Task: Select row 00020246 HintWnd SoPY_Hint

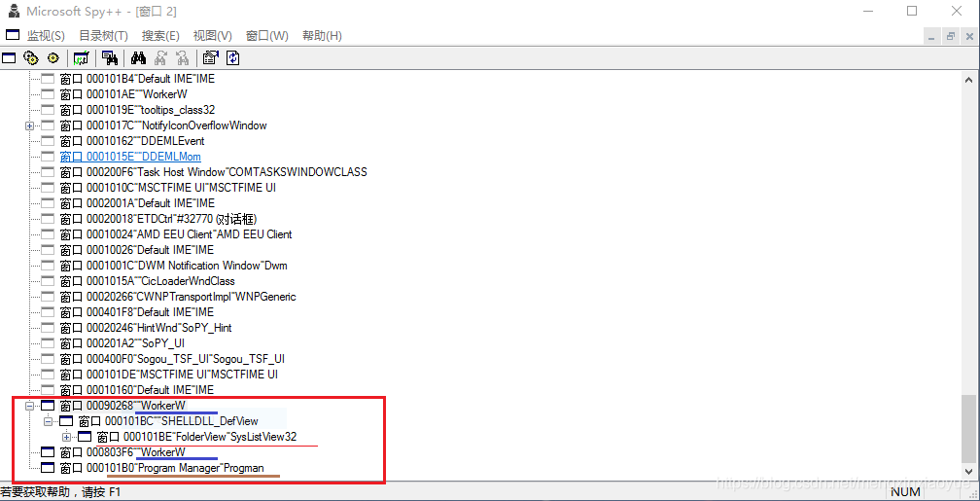Action: (147, 328)
